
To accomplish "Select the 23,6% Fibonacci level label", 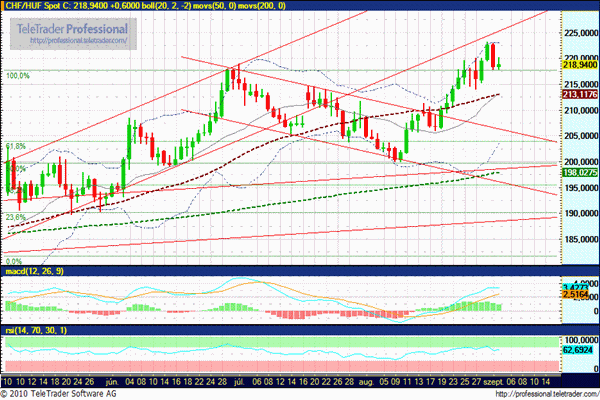I will click(15, 217).
